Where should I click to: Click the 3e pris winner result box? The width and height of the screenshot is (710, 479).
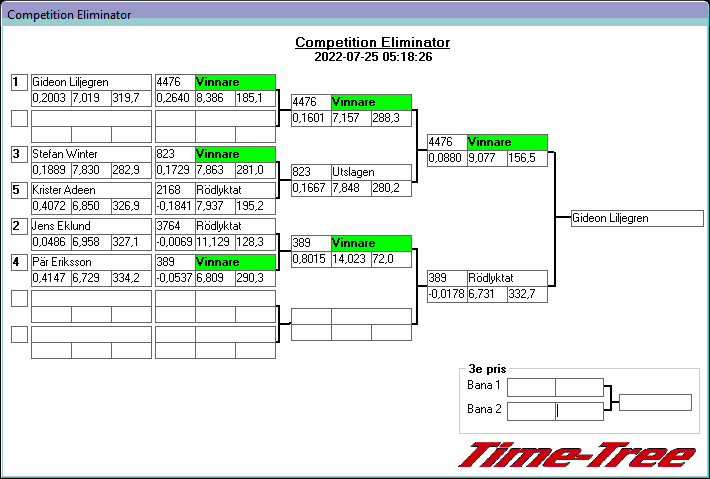coord(655,402)
